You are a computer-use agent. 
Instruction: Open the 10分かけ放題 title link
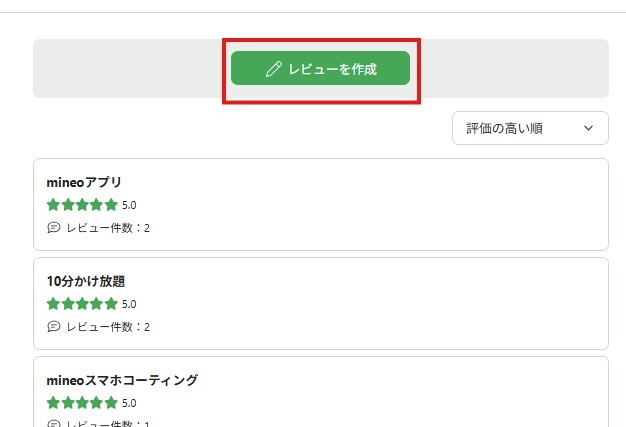click(x=86, y=281)
